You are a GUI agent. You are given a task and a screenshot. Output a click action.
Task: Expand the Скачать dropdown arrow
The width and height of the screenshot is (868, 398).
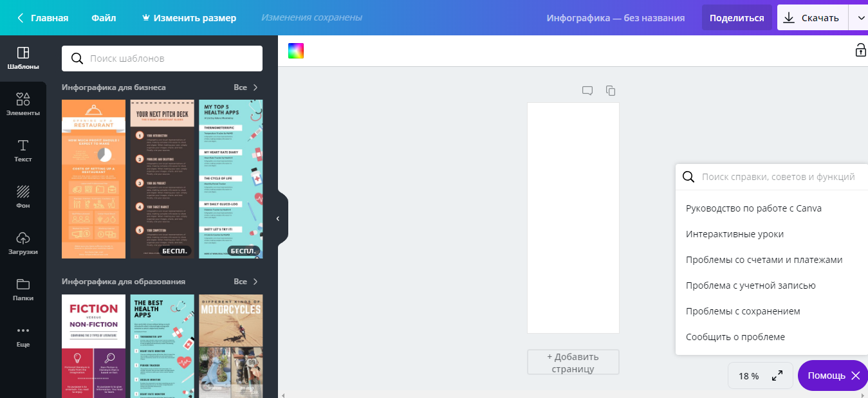click(x=861, y=18)
